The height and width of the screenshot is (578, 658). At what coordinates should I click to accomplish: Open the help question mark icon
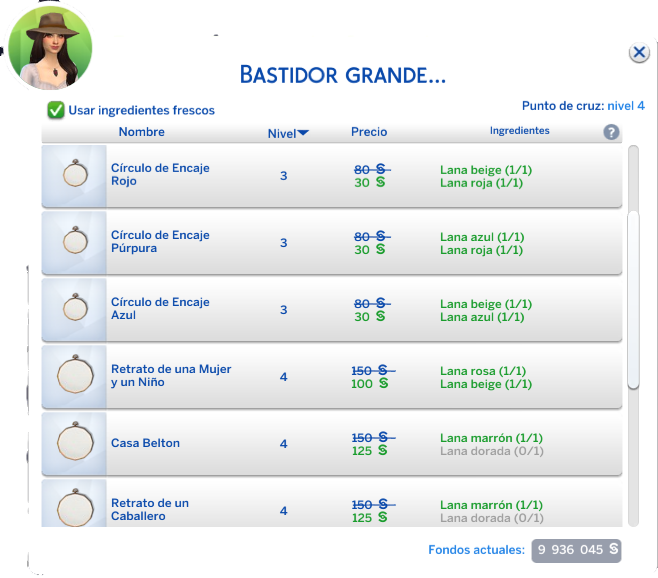[x=611, y=132]
